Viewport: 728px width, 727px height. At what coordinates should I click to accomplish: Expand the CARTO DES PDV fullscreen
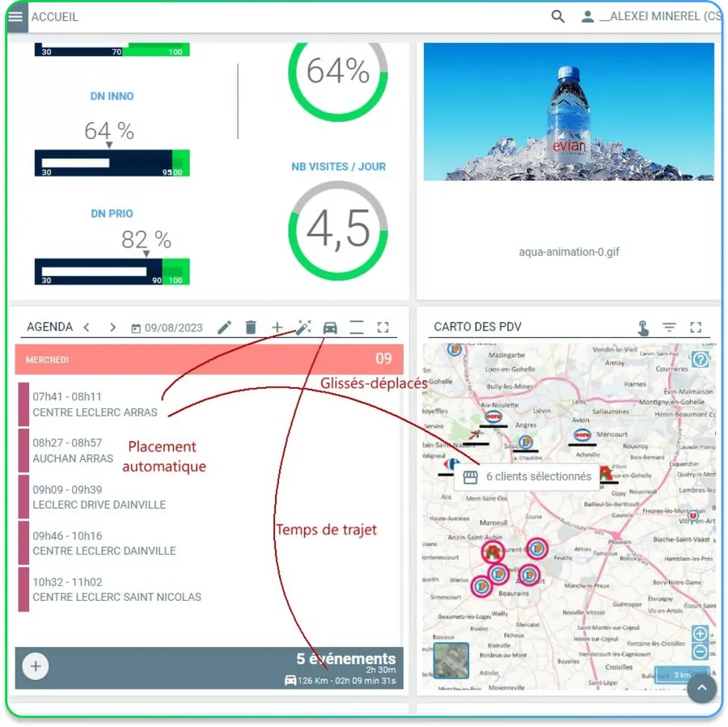696,328
